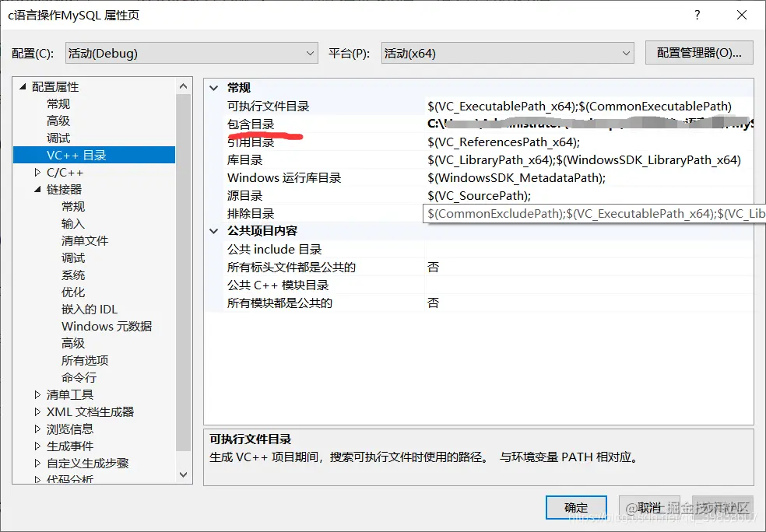Click the empty 公共 include 目录 value
The width and height of the screenshot is (766, 532).
click(589, 250)
